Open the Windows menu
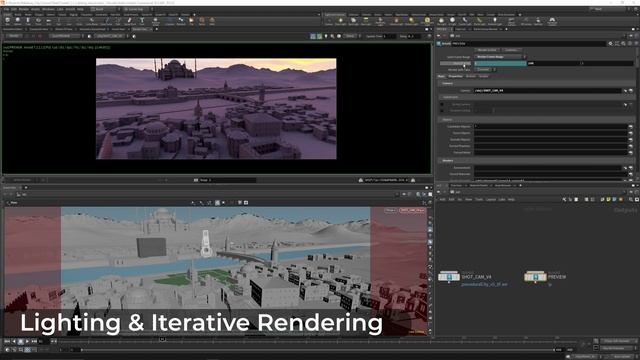640x360 pixels. click(48, 9)
